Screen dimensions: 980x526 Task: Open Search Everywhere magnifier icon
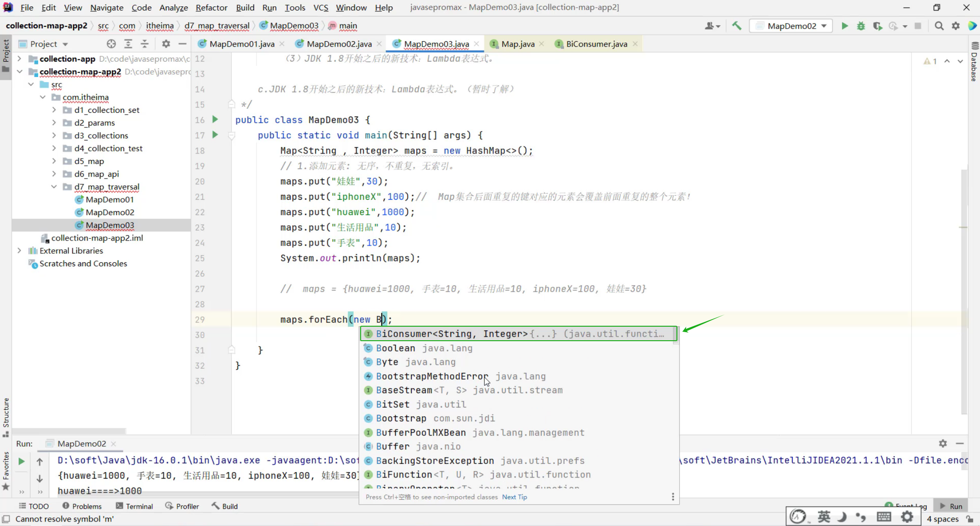click(x=939, y=26)
